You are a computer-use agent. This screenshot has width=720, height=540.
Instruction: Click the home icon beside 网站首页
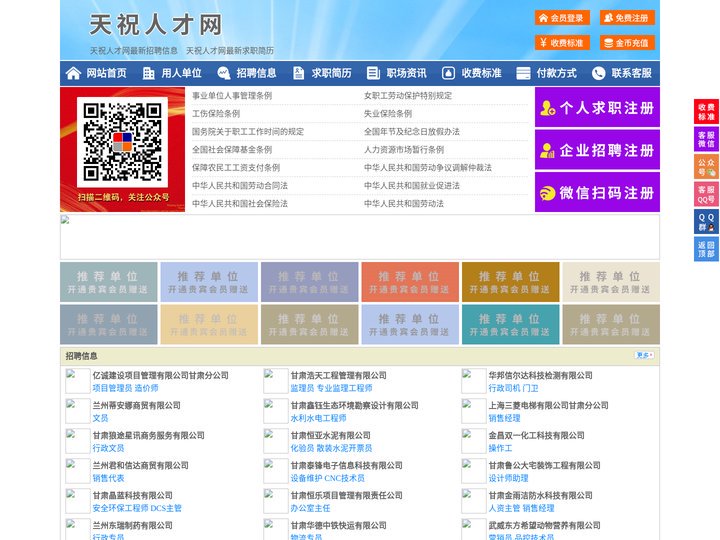tap(73, 73)
